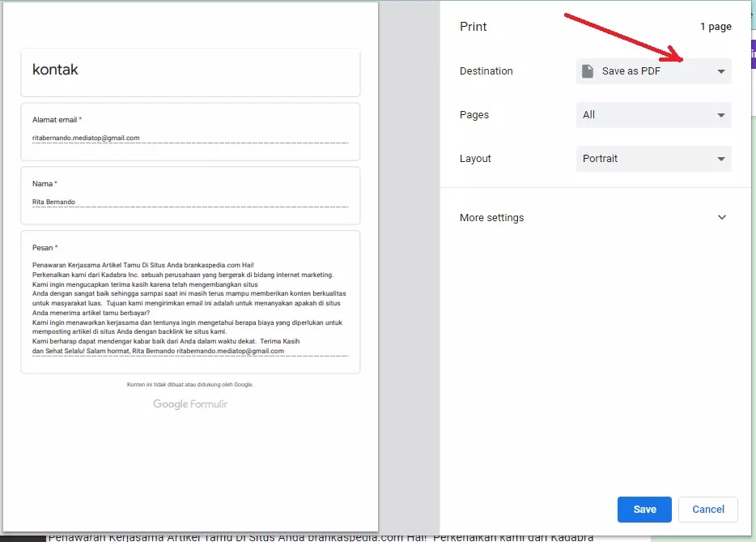Click the Save as PDF document icon

(587, 71)
